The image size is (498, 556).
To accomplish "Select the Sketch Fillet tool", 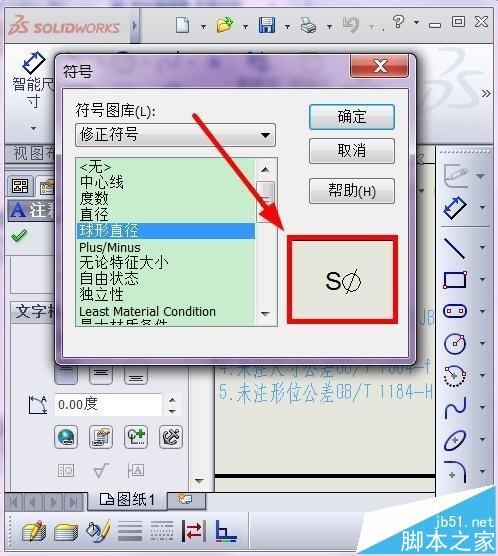I will click(x=456, y=471).
